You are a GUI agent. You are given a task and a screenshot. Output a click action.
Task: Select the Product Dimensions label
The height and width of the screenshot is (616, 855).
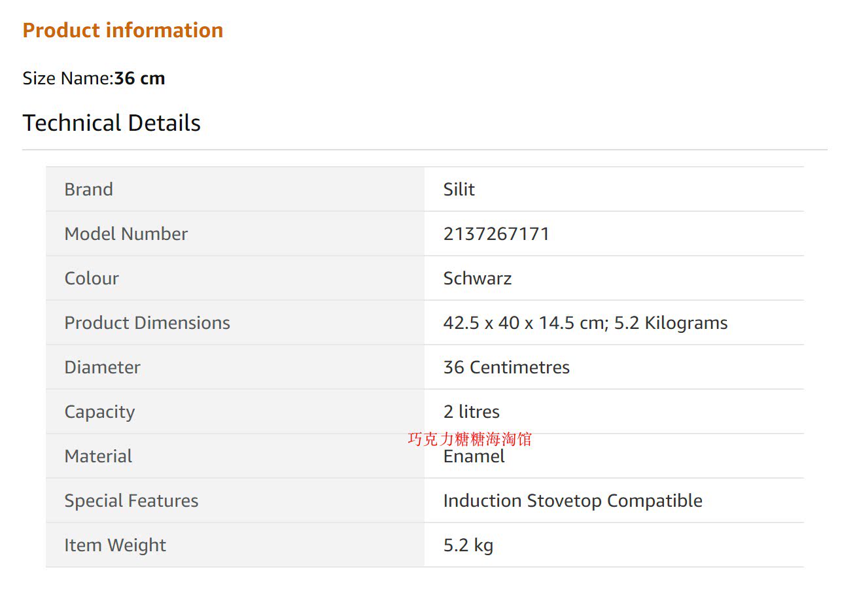click(147, 323)
